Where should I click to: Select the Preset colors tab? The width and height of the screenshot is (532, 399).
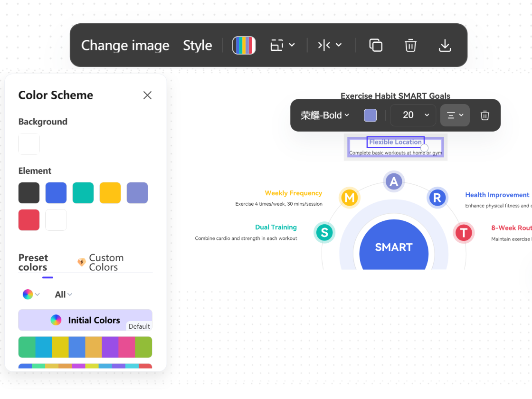click(33, 262)
